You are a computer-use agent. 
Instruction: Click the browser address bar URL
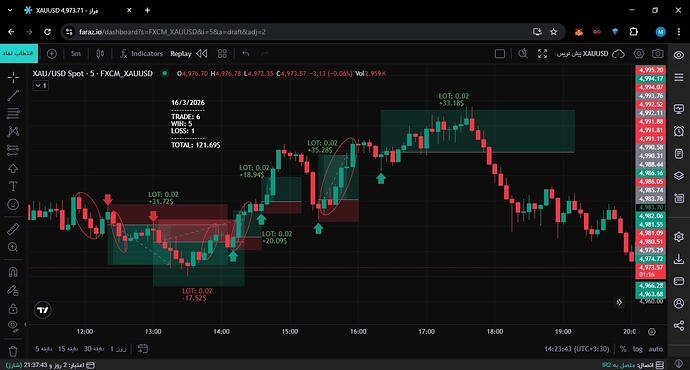pyautogui.click(x=172, y=32)
